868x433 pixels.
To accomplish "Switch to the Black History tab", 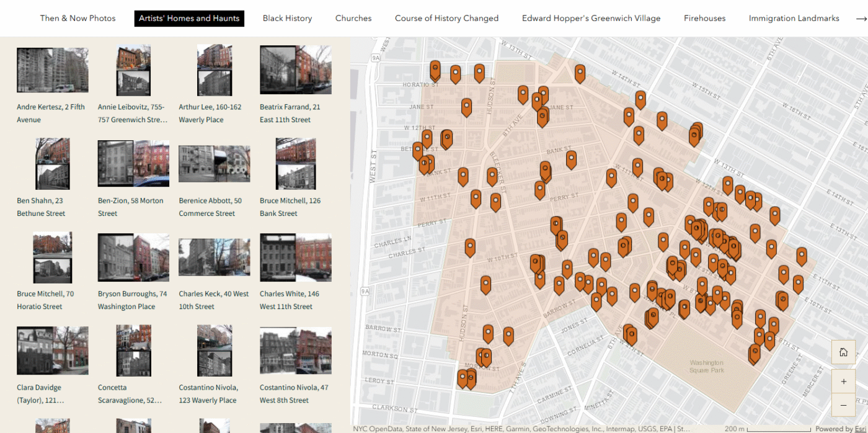I will coord(287,18).
